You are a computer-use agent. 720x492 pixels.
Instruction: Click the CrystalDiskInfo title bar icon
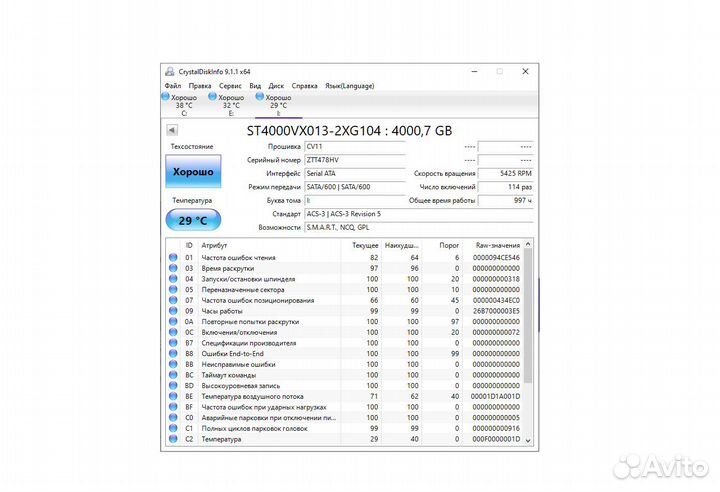pyautogui.click(x=170, y=71)
